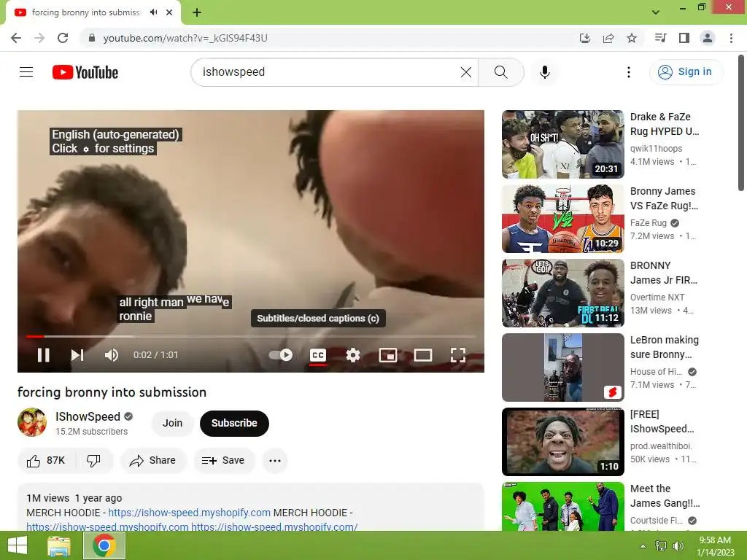Screen dimensions: 747x560
Task: Go back in browser history
Action: tap(16, 38)
